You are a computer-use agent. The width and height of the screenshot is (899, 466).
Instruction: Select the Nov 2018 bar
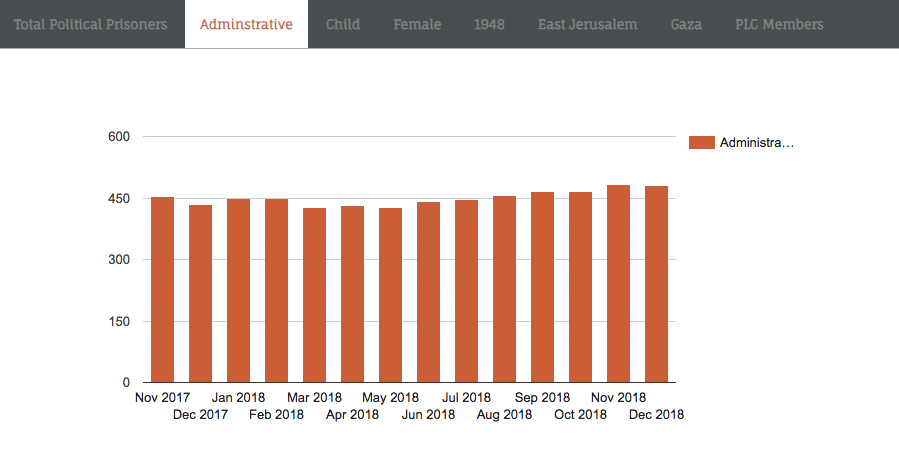[x=618, y=284]
